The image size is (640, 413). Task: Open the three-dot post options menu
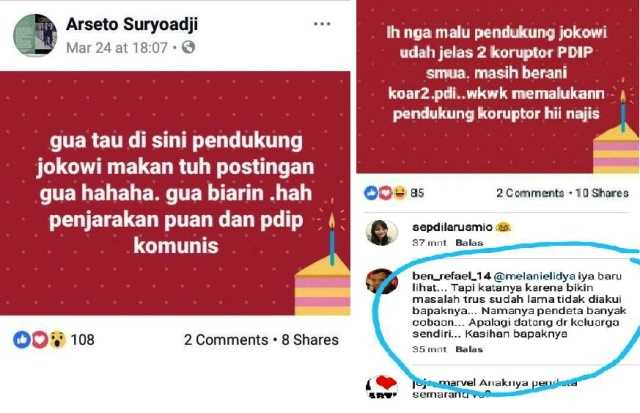click(322, 24)
